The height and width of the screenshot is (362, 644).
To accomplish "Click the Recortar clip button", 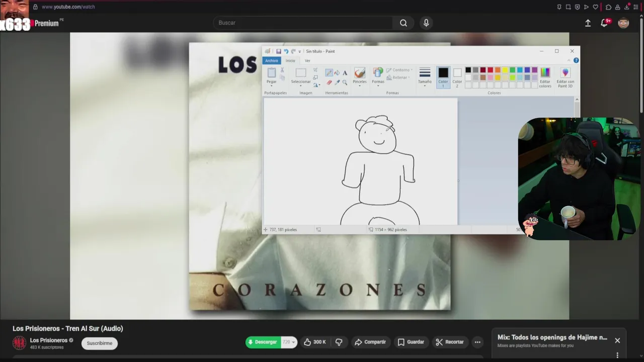I will [x=450, y=342].
